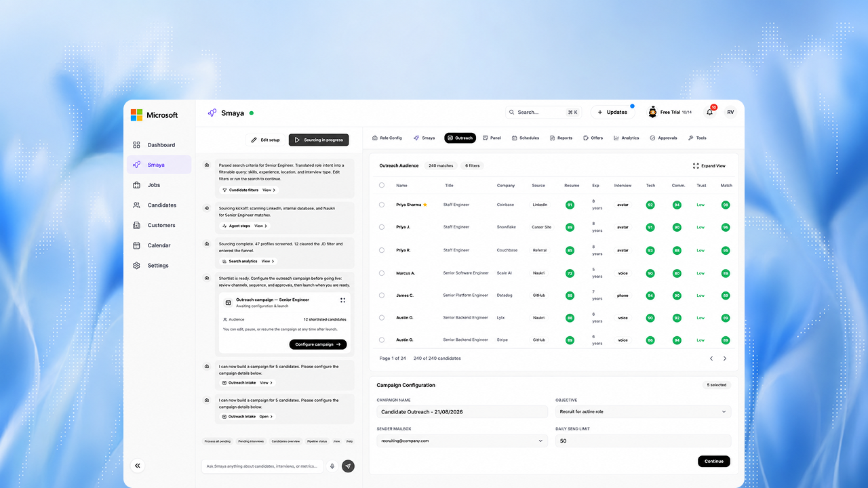The height and width of the screenshot is (488, 868).
Task: Click the Ask Smaya chat input
Action: [262, 466]
